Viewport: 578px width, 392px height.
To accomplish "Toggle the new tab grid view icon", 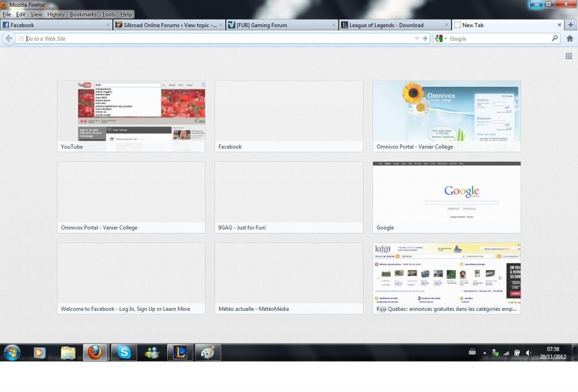I will coord(569,56).
